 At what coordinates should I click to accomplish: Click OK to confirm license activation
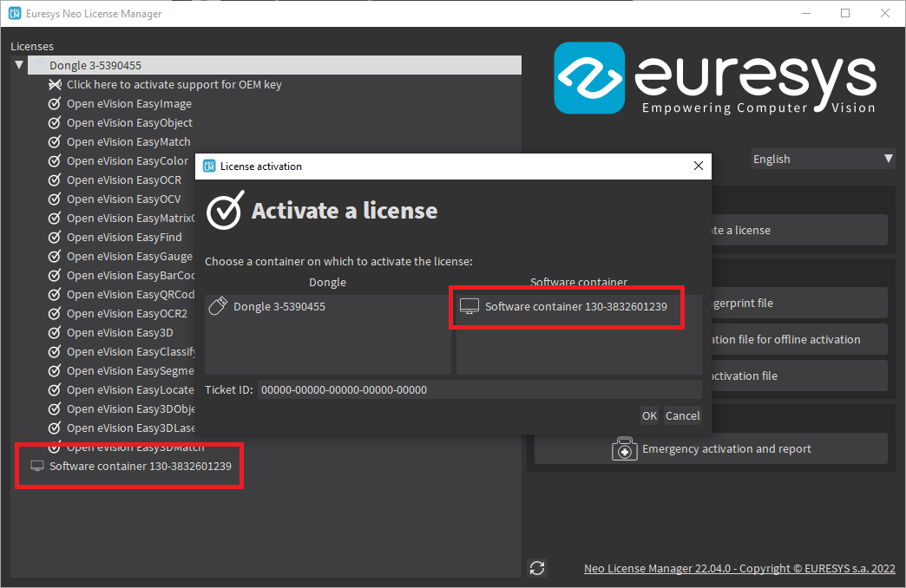[x=649, y=415]
